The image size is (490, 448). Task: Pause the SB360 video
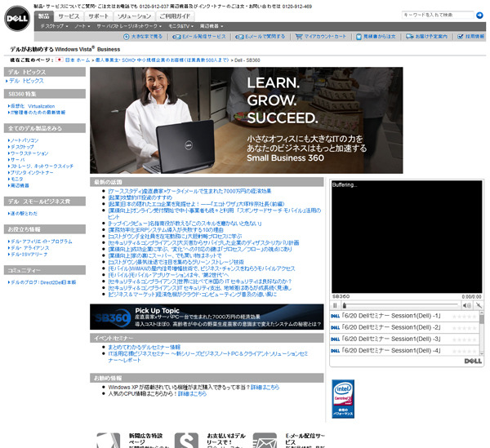(x=335, y=305)
